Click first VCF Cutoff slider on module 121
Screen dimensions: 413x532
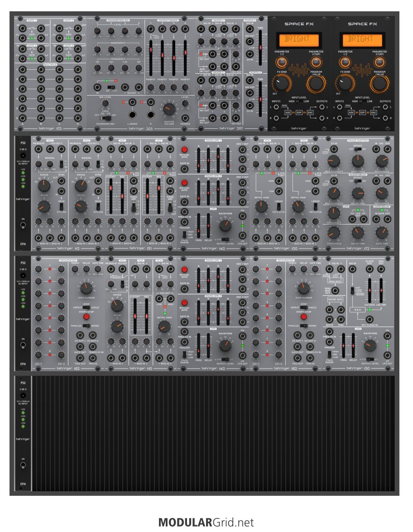point(110,195)
